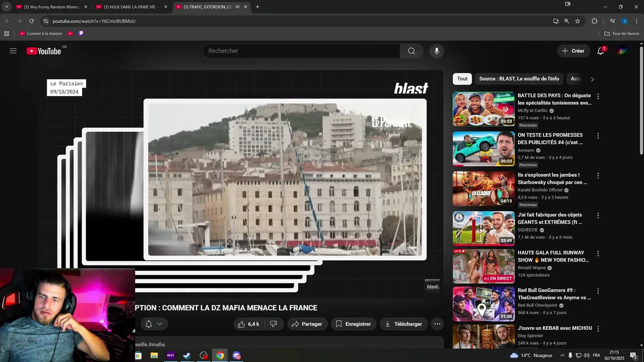Click the search magnifier button
Screen dimensions: 644x362
[x=412, y=51]
